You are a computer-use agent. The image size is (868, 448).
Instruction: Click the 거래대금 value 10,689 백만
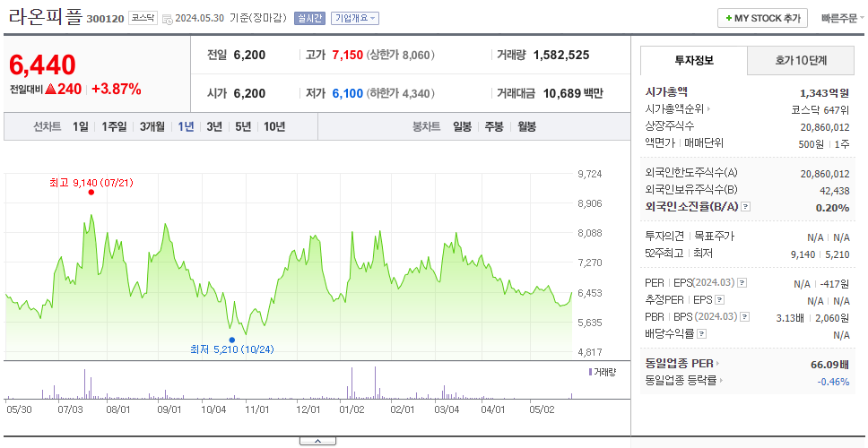coord(573,93)
